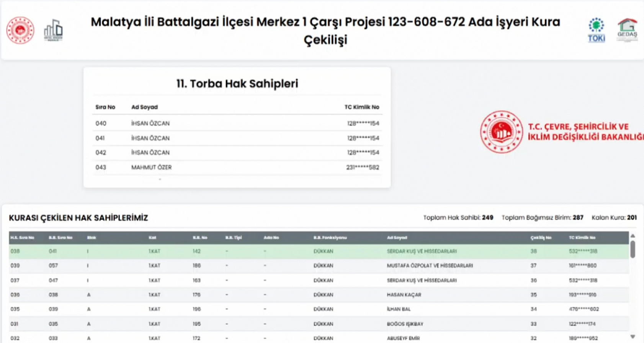The width and height of the screenshot is (644, 343).
Task: Select the MUSTAFA ÖZPOLAT VE HİSSEDARLARI row
Action: [430, 265]
